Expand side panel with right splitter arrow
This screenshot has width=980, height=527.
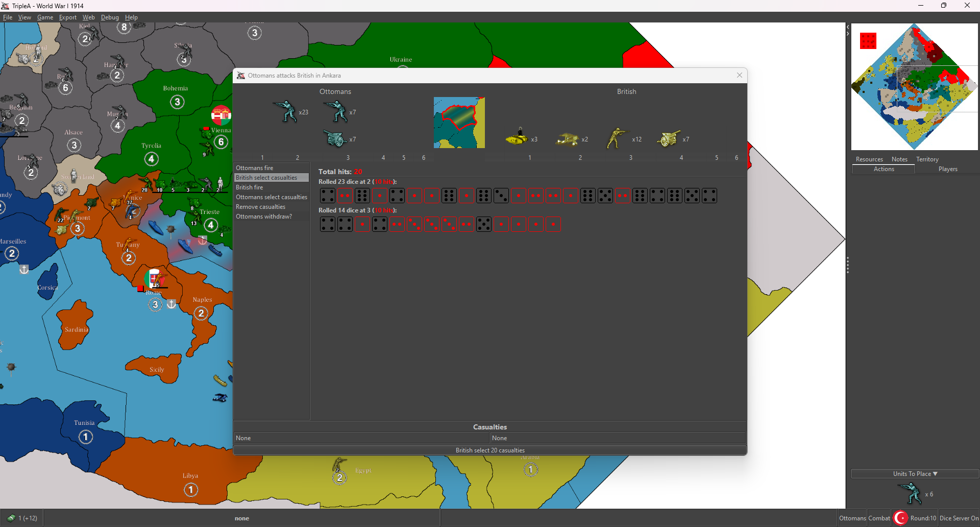click(x=848, y=34)
